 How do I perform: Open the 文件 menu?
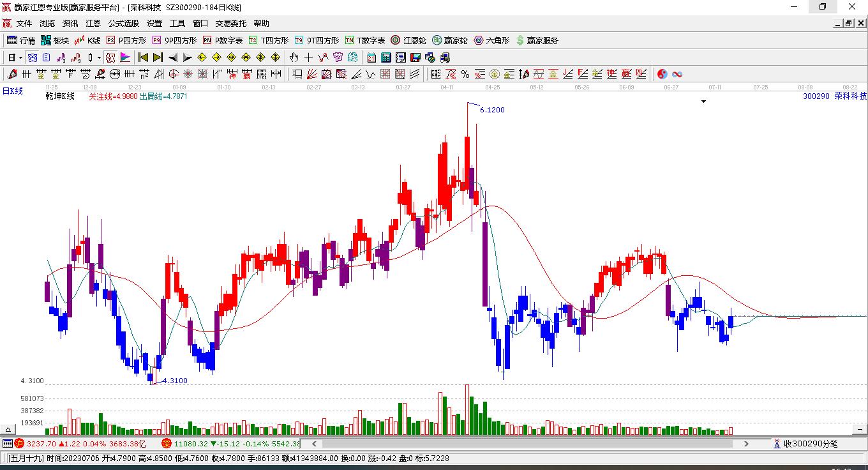click(x=24, y=24)
